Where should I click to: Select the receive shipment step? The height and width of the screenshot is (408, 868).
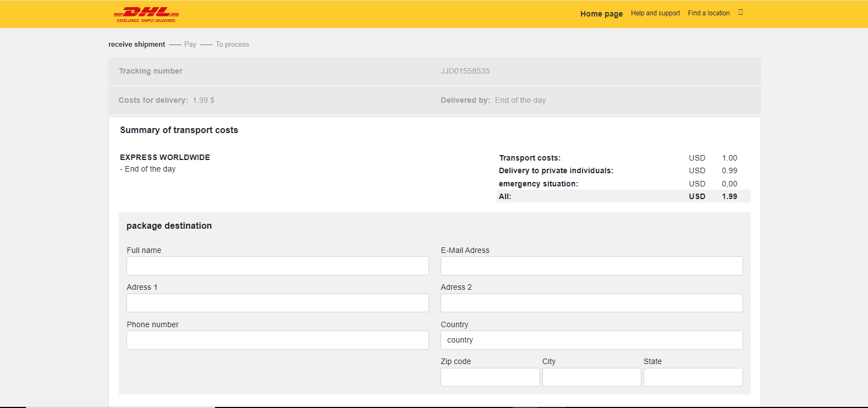(136, 45)
